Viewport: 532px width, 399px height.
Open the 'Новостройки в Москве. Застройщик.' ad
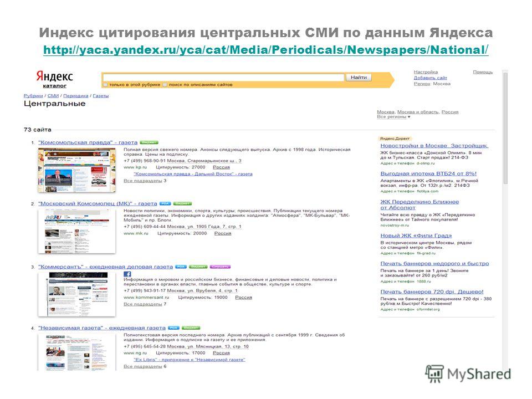(434, 146)
